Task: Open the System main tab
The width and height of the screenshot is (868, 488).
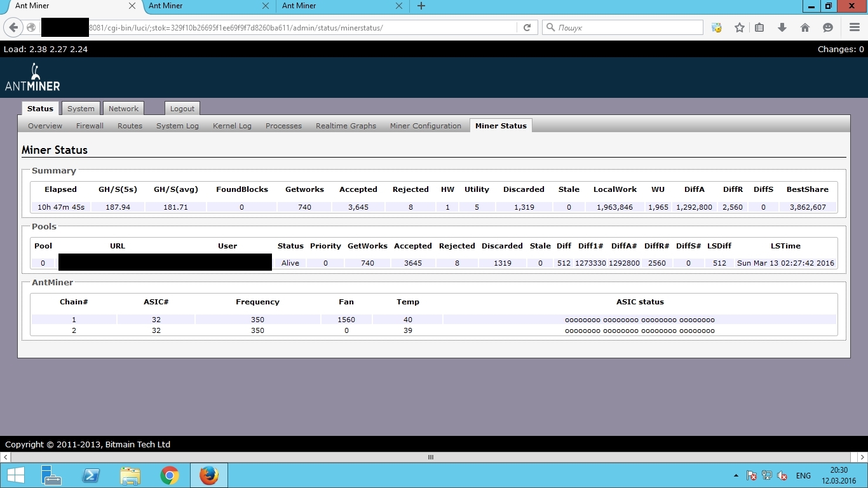Action: tap(81, 109)
